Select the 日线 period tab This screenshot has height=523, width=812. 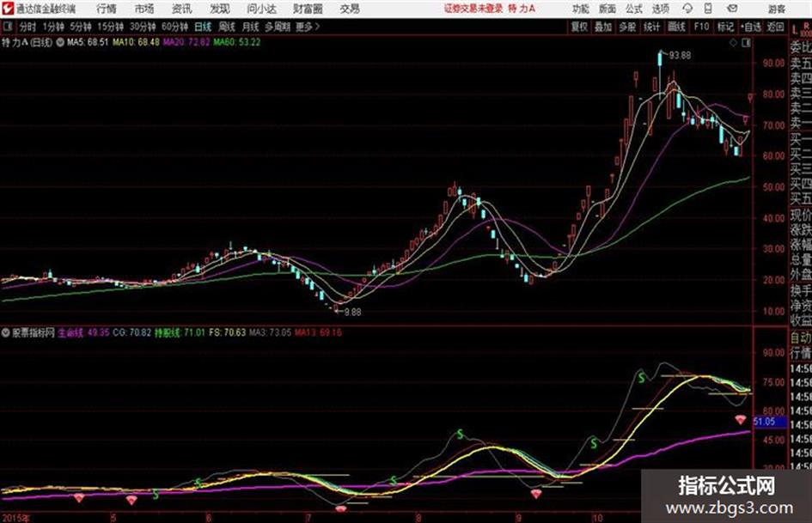point(203,27)
